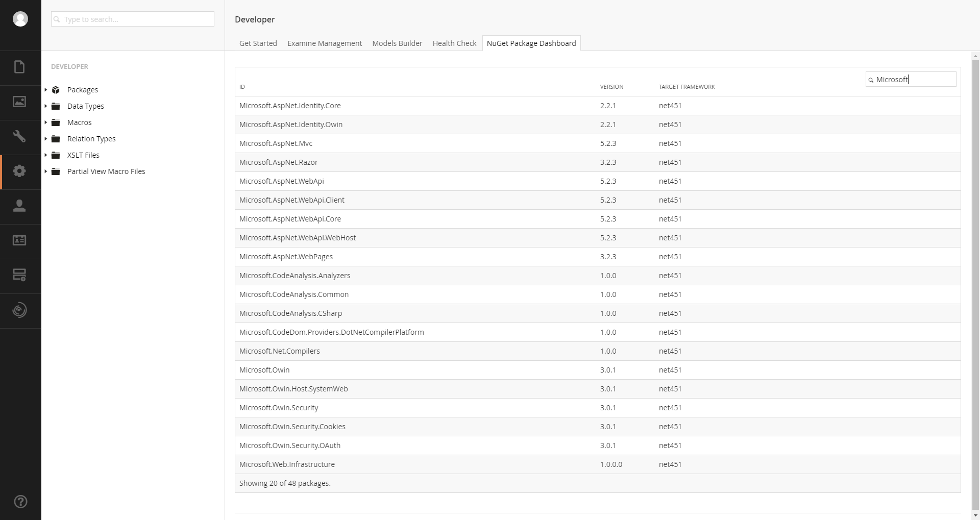The width and height of the screenshot is (980, 520).
Task: Click Microsoft.Owin.Security.OAuth package name
Action: tap(289, 445)
